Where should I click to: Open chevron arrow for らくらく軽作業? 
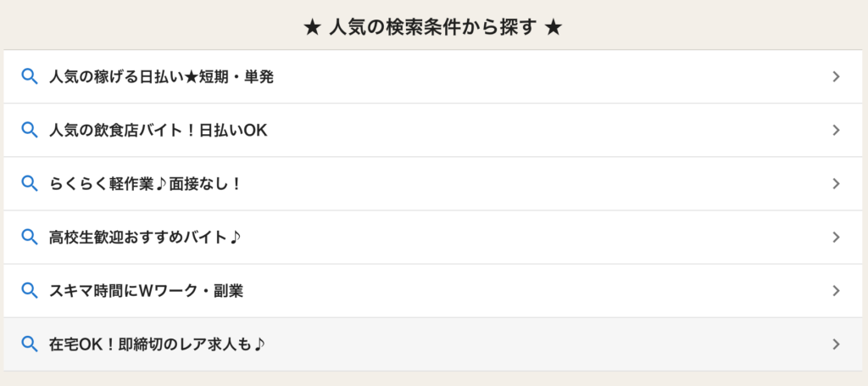837,184
